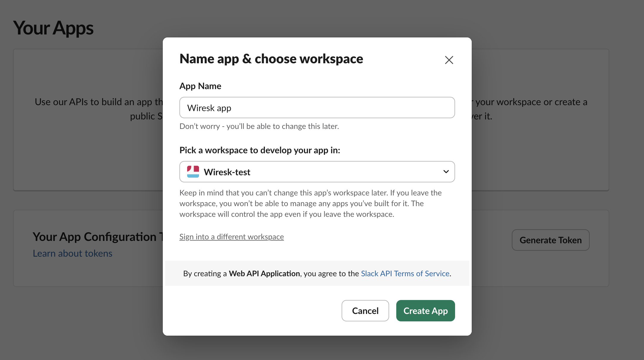
Task: Click the dropdown chevron arrow
Action: pos(446,172)
